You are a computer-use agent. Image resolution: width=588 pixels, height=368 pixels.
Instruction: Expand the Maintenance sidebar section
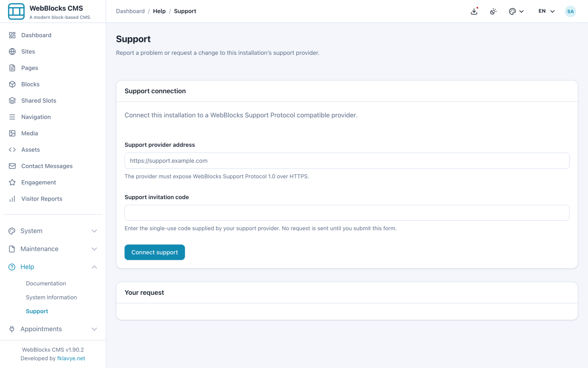tap(53, 249)
